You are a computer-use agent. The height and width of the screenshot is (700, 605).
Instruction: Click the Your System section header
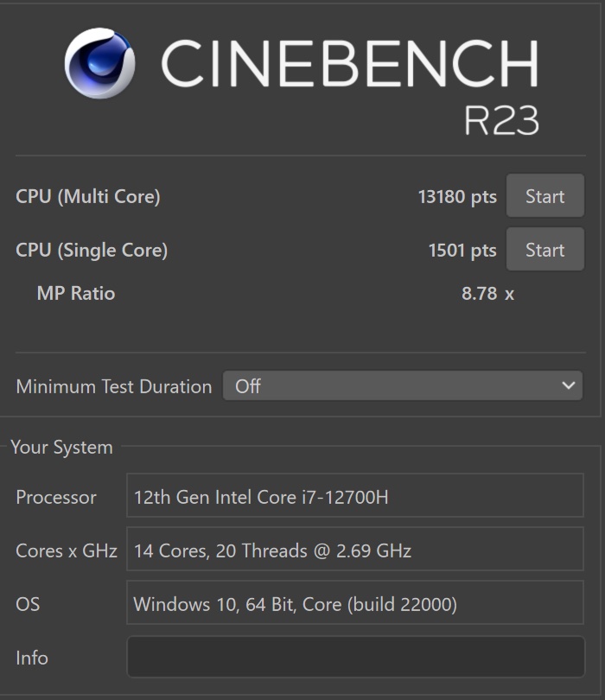[61, 448]
